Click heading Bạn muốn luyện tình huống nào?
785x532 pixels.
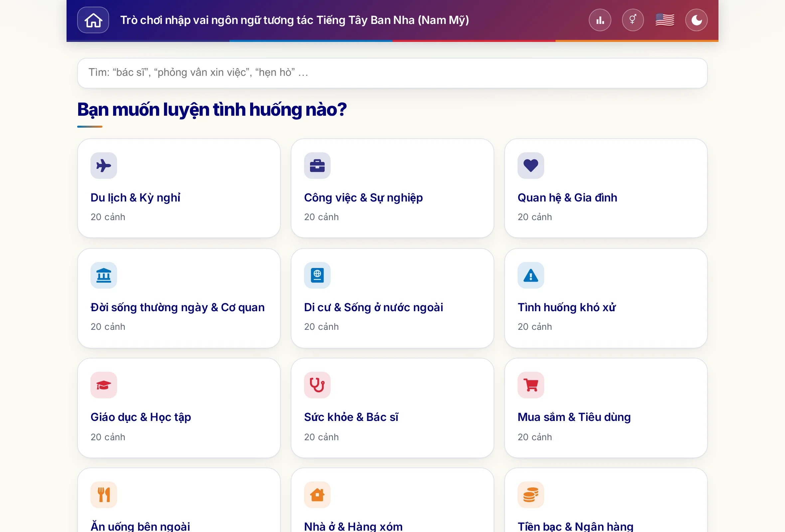point(212,110)
